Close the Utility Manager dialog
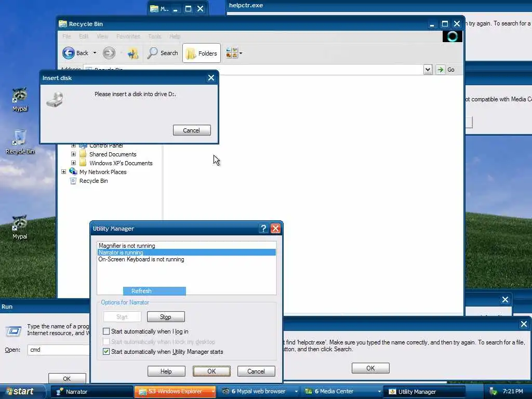The image size is (532, 399). (x=275, y=229)
